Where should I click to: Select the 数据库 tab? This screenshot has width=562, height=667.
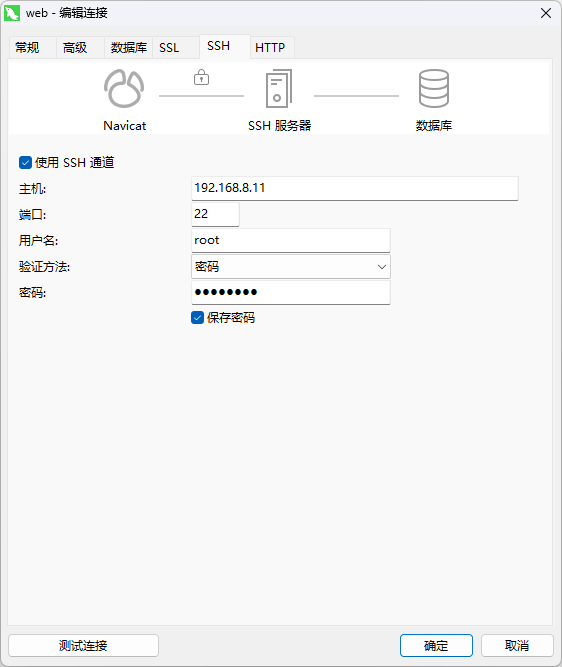click(128, 47)
